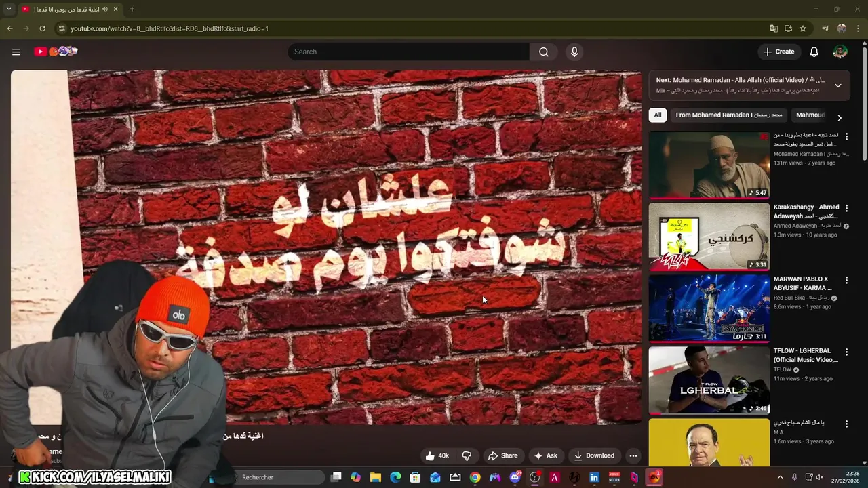
Task: Open Chrome profile avatar
Action: 842,28
